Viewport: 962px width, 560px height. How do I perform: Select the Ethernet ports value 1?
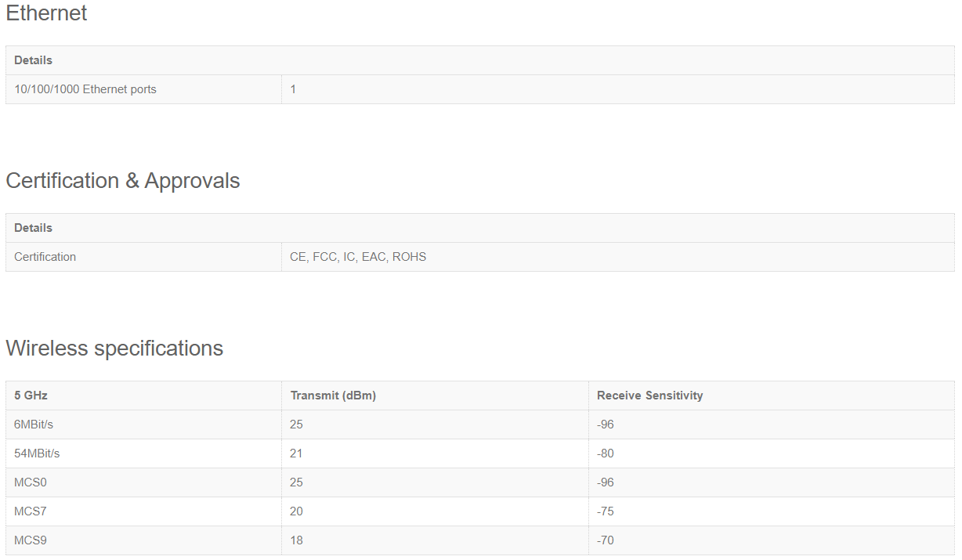tap(293, 89)
